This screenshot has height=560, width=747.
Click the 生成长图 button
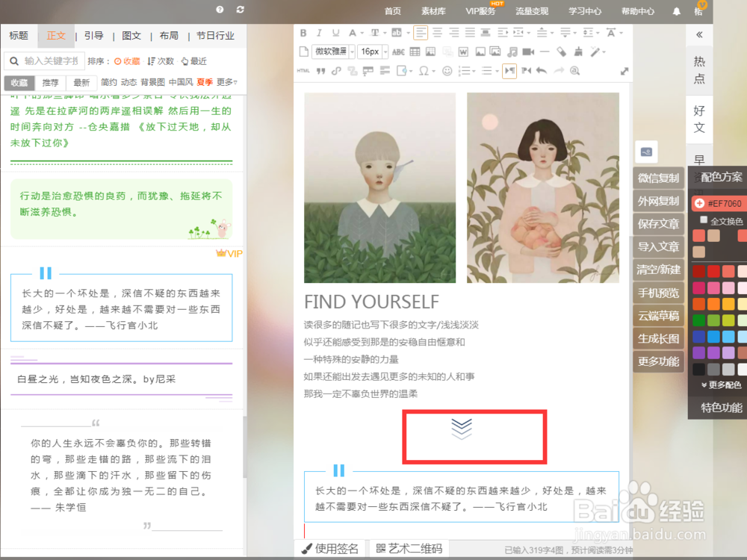click(658, 338)
